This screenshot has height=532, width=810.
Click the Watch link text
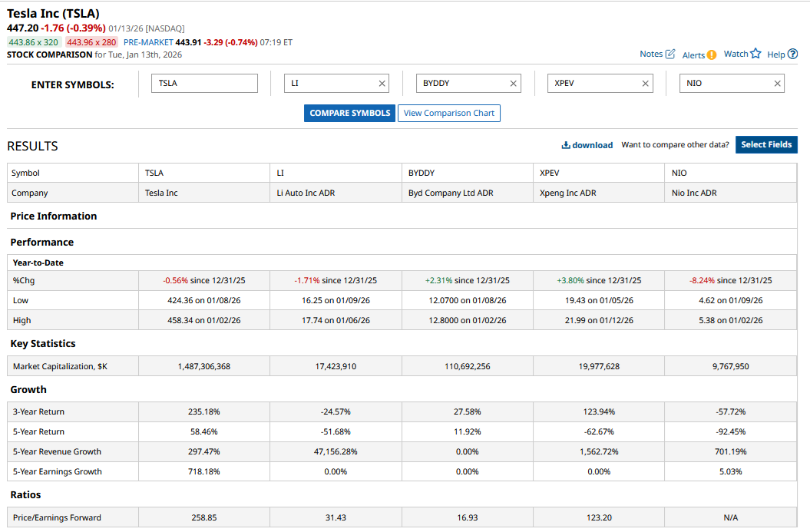(736, 54)
